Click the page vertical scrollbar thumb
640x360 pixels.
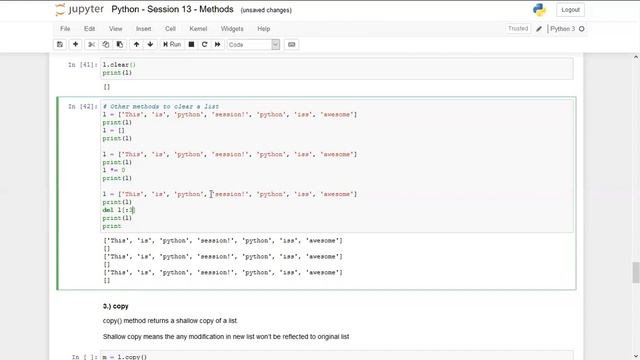pos(636,273)
